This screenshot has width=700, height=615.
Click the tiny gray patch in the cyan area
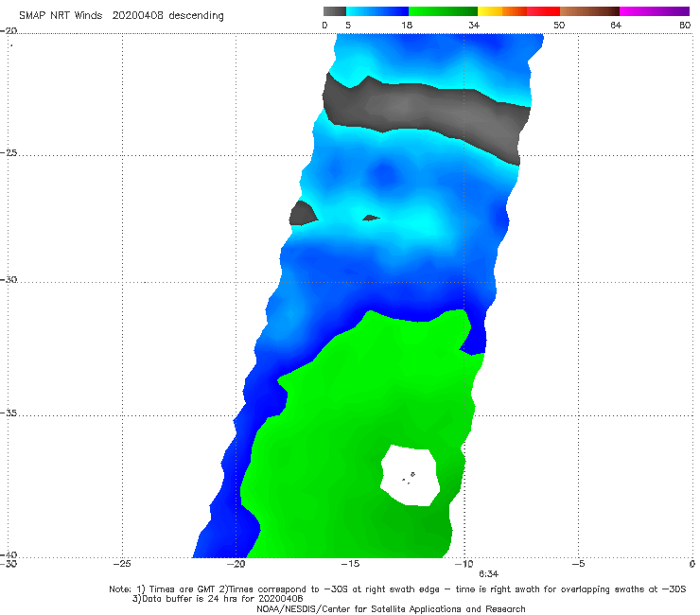point(371,218)
